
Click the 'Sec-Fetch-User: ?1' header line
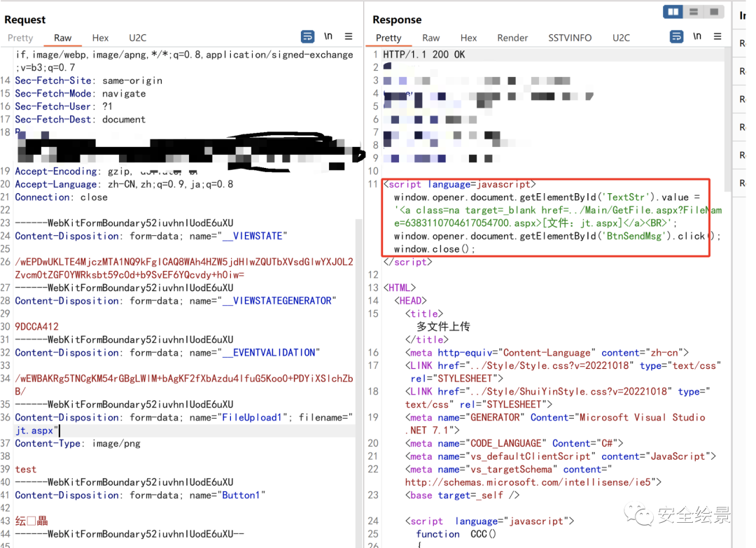tap(64, 106)
